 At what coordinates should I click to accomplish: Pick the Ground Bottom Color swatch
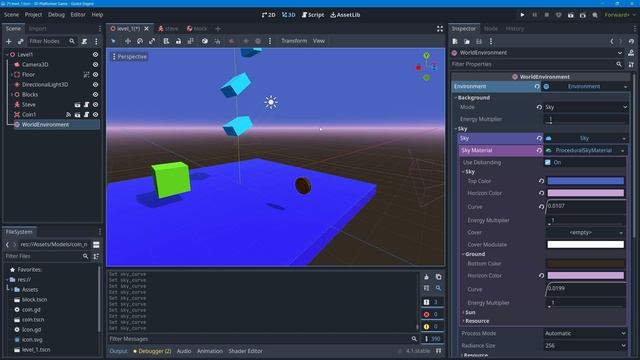585,264
